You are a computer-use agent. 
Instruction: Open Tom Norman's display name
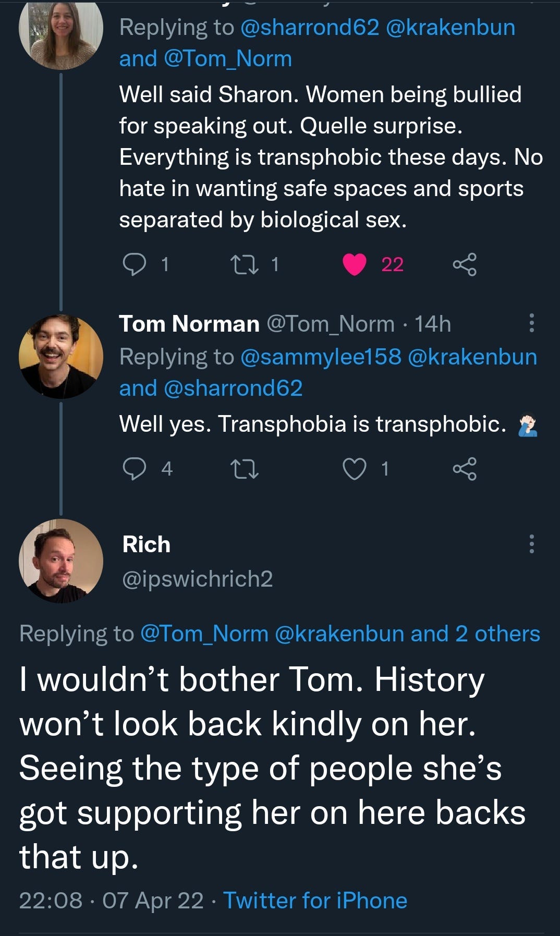pos(189,324)
